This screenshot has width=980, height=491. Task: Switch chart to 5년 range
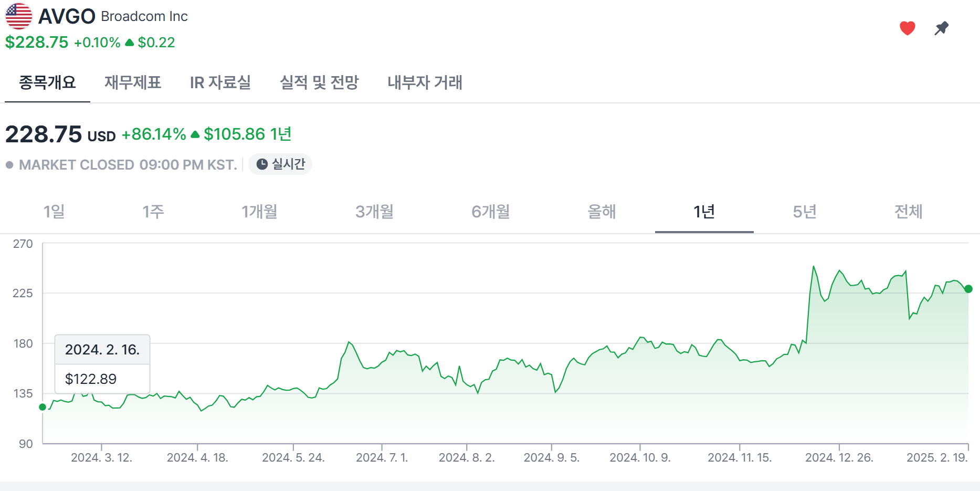tap(804, 212)
